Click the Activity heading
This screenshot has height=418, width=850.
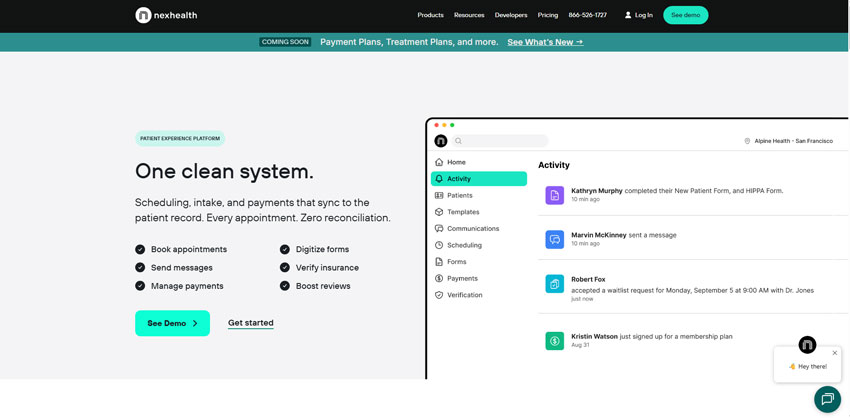(x=553, y=165)
